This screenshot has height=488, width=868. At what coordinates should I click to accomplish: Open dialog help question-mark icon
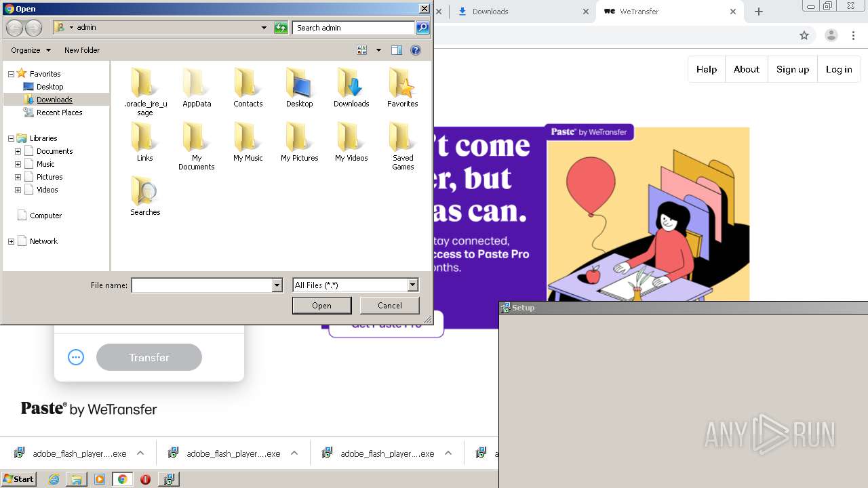[416, 50]
